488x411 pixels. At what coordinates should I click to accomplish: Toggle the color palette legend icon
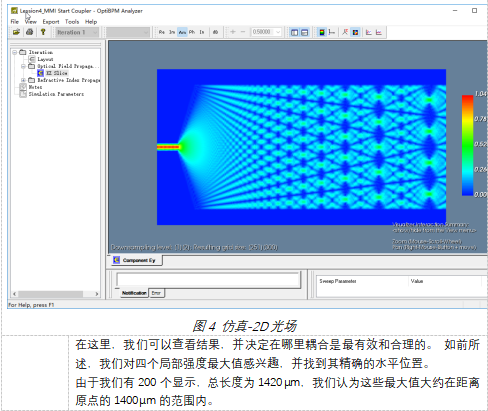pyautogui.click(x=322, y=32)
